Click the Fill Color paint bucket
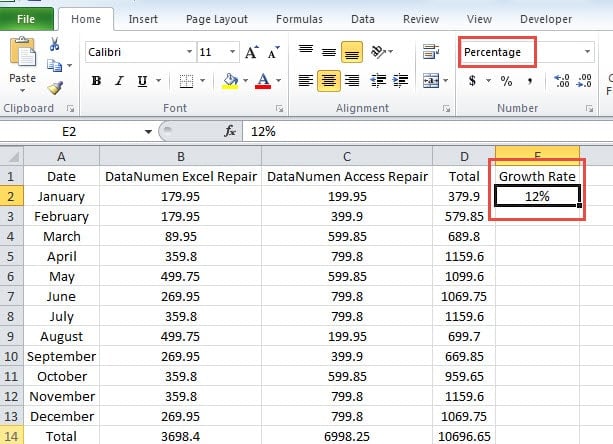613x444 pixels. 230,81
